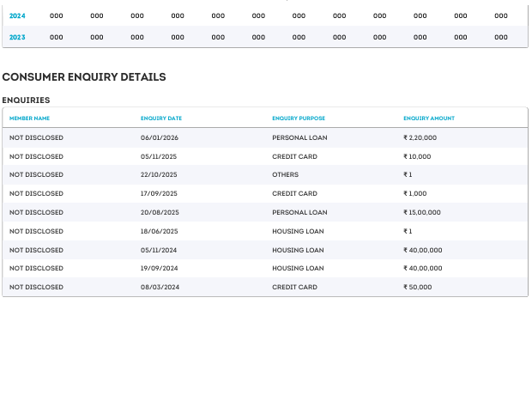
Task: Click the Enquiry Purpose column header
Action: (299, 118)
